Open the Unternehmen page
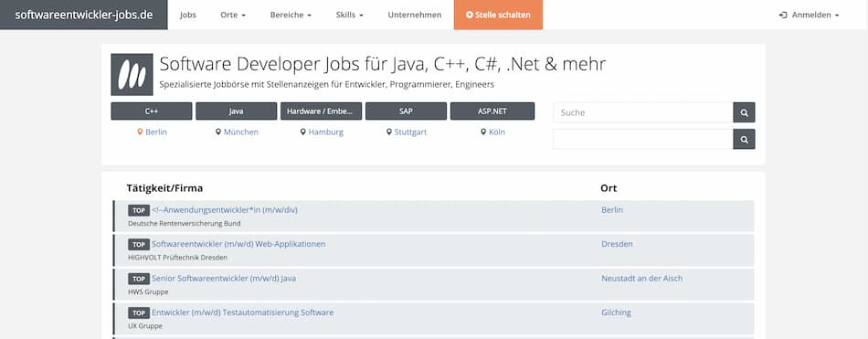This screenshot has height=339, width=868. [x=415, y=15]
